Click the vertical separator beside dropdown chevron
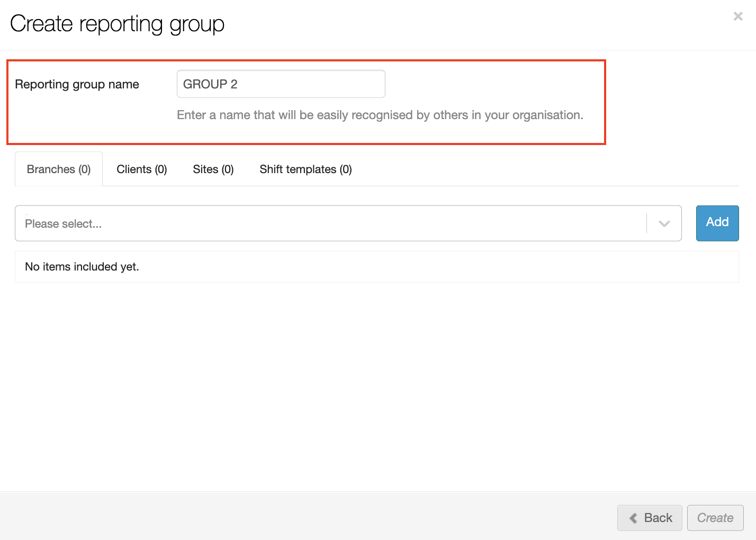Image resolution: width=756 pixels, height=540 pixels. pos(646,223)
